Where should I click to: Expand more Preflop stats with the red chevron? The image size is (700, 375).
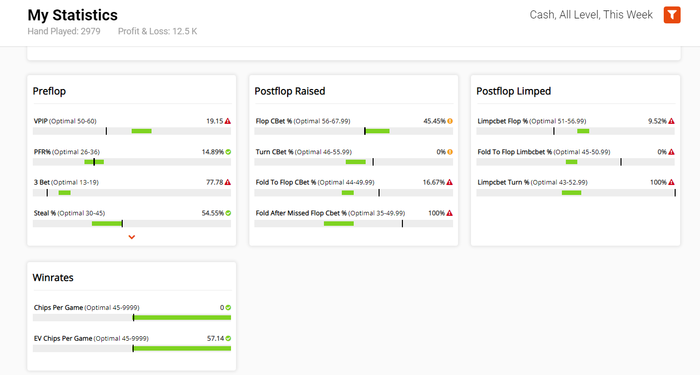[x=132, y=237]
